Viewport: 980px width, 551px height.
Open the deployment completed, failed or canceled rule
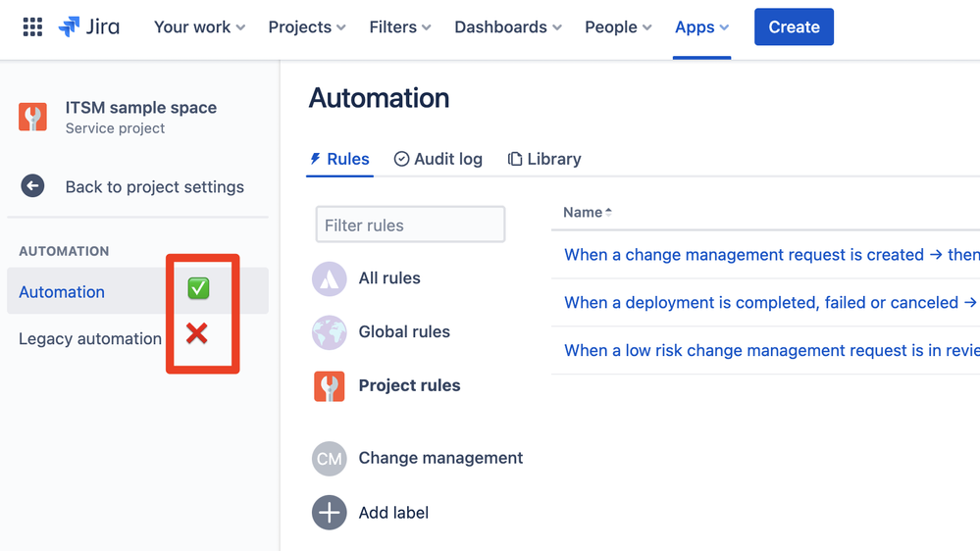pyautogui.click(x=772, y=302)
